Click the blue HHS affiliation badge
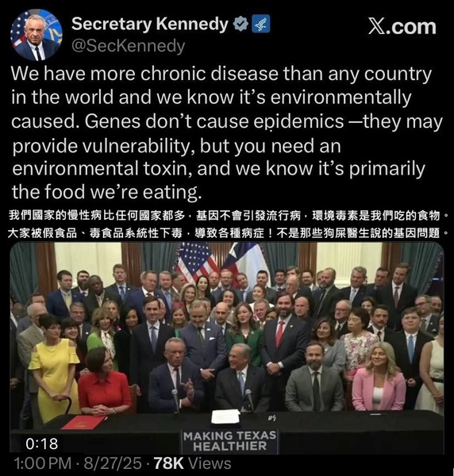 point(260,24)
